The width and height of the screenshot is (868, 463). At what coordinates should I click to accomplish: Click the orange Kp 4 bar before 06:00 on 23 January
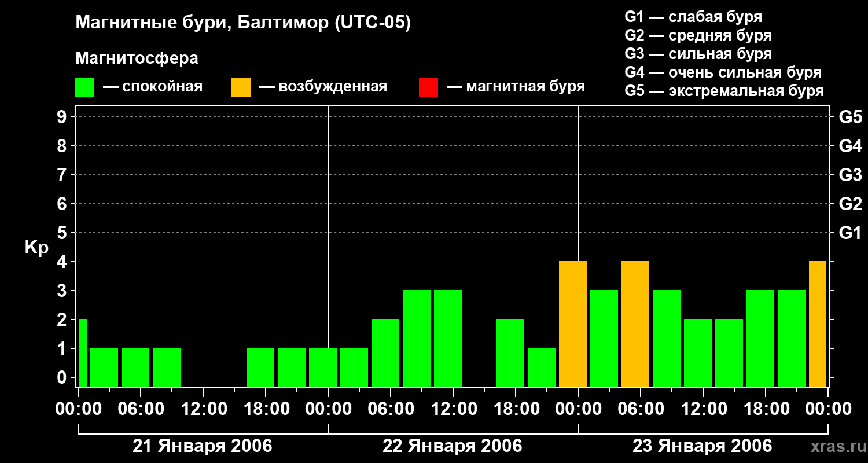pyautogui.click(x=635, y=324)
